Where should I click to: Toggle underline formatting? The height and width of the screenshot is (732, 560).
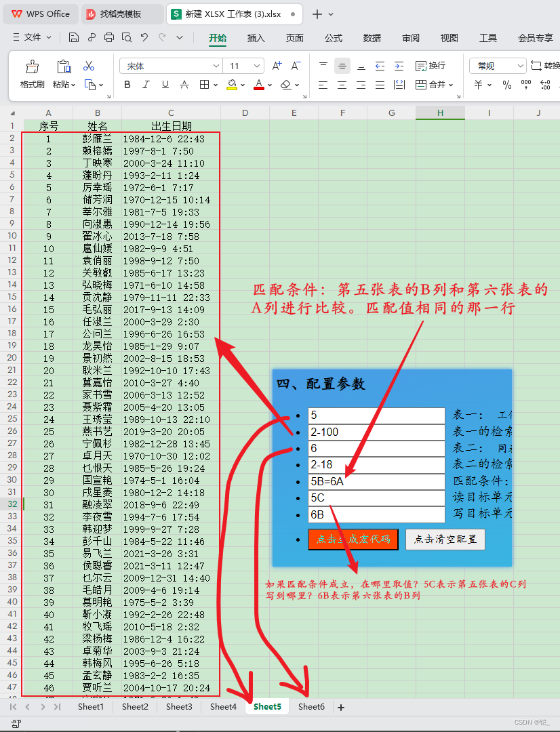click(x=165, y=85)
